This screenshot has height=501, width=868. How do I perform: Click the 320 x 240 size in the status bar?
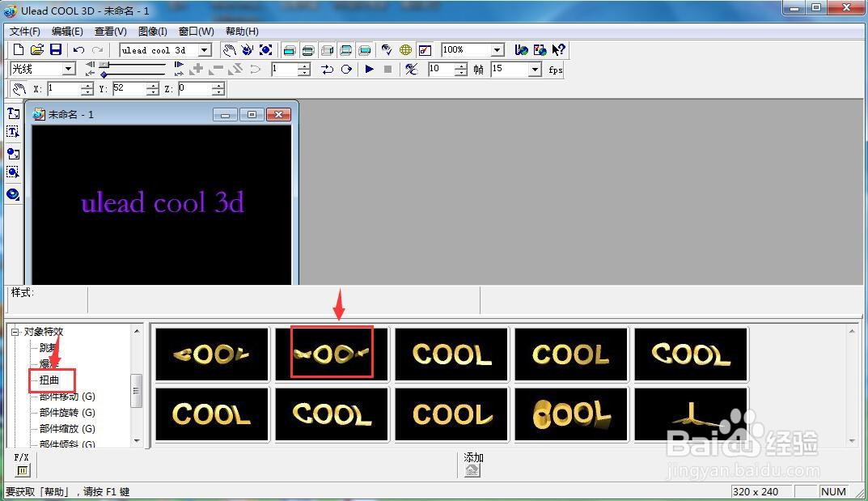756,491
